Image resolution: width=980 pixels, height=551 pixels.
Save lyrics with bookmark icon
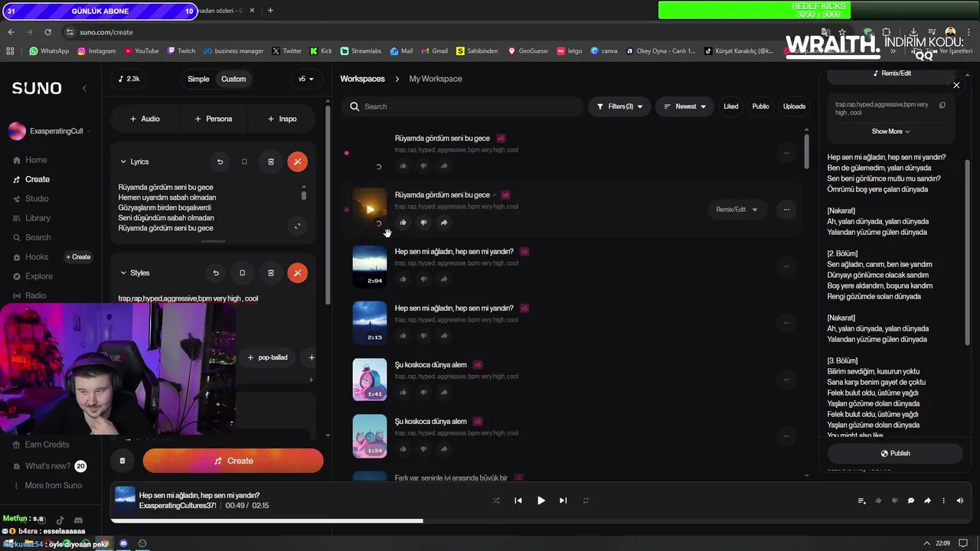pyautogui.click(x=244, y=162)
